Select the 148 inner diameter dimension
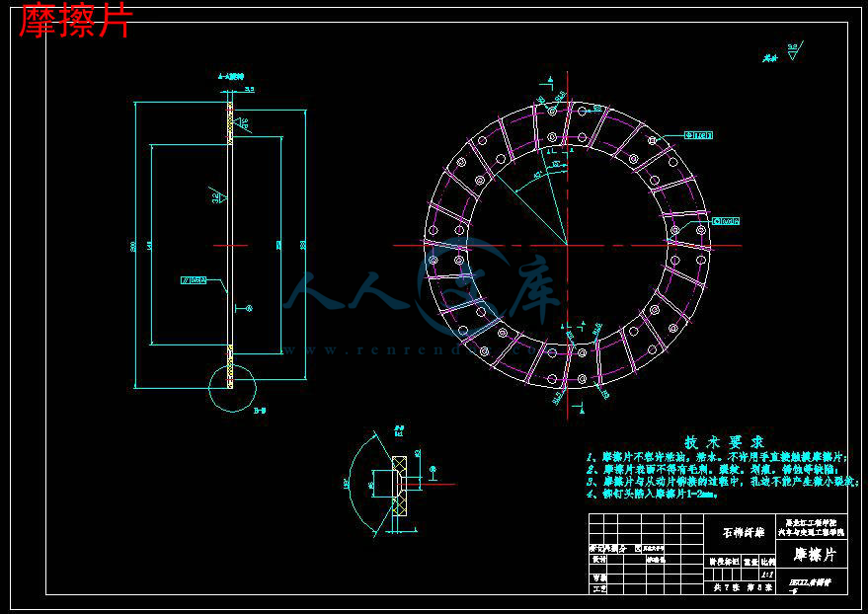The height and width of the screenshot is (614, 868). [x=149, y=245]
